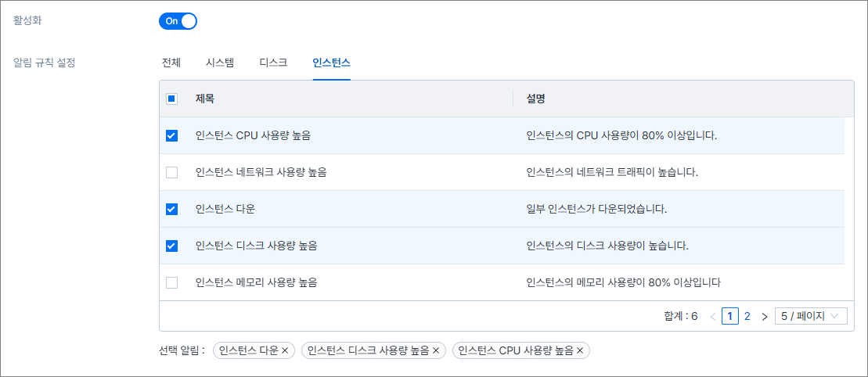
Task: Uncheck 인스턴스 CPU 사용량 높음 checkbox
Action: click(172, 136)
